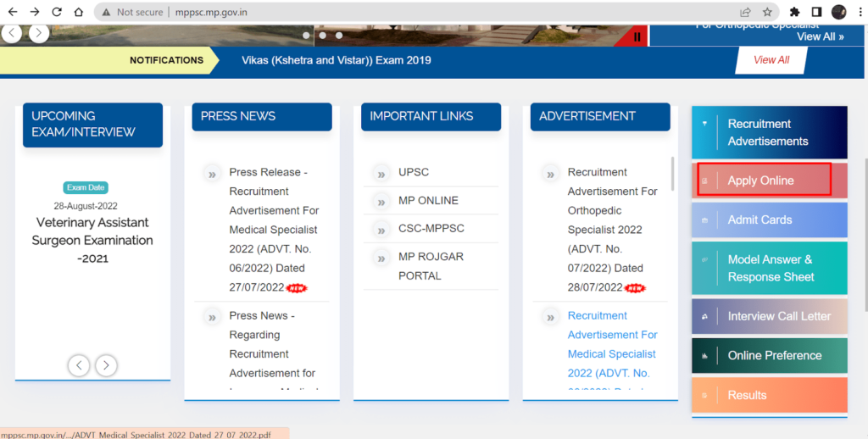Open the UPSC important link
This screenshot has height=439, width=868.
pyautogui.click(x=414, y=172)
